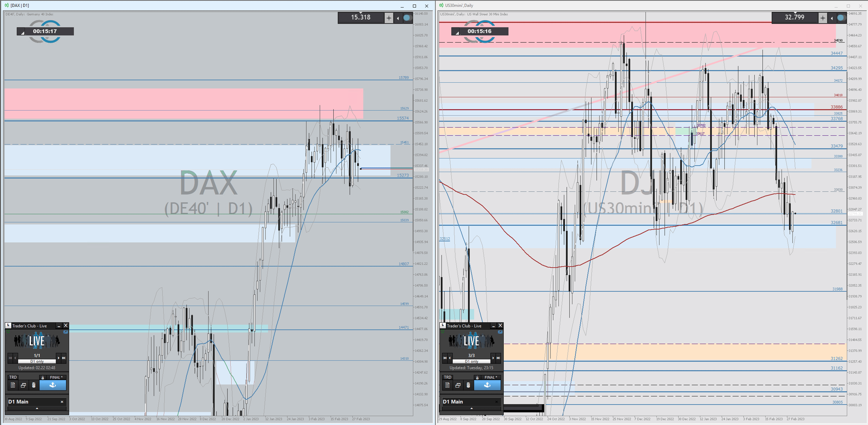Go to the previous setup in the DAX panel

(x=15, y=358)
